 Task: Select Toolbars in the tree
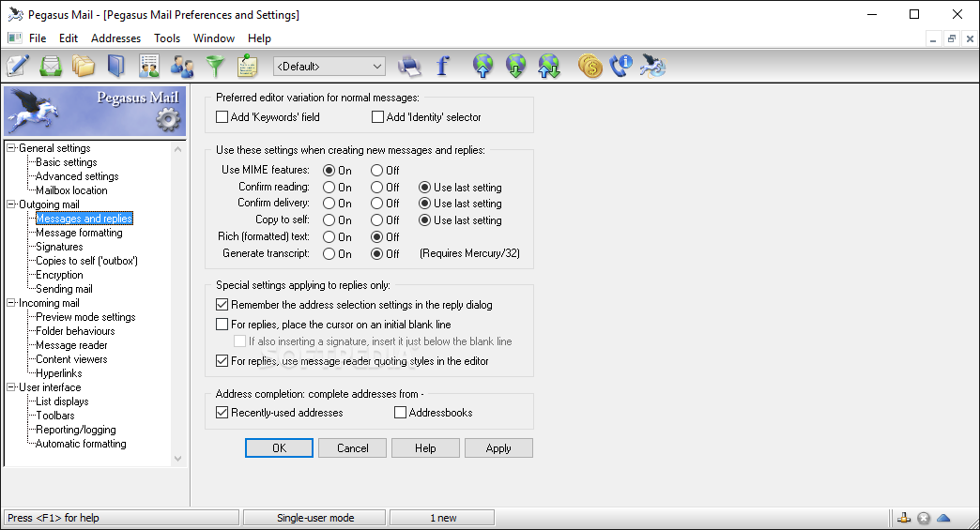coord(55,416)
